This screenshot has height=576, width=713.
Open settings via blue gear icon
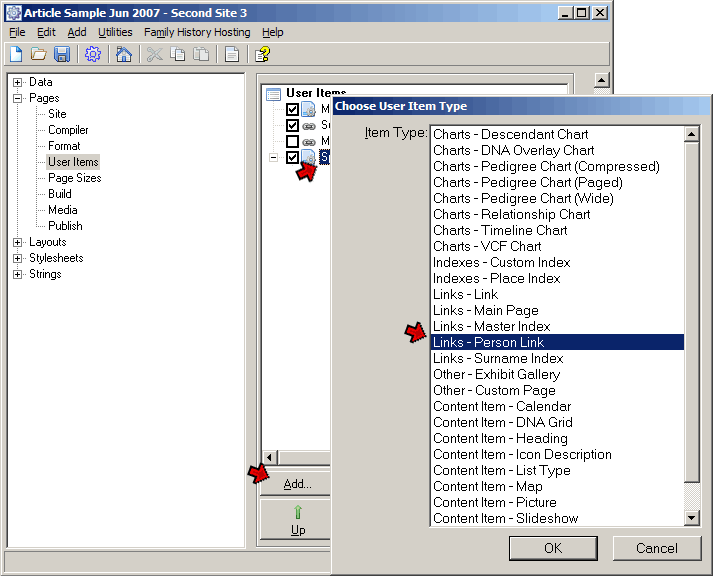click(92, 54)
